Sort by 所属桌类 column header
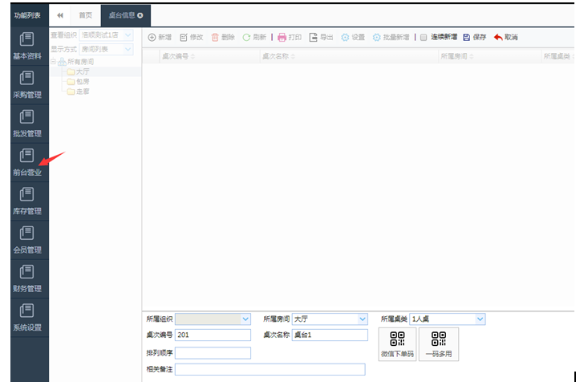Screen dimensions: 588x386 pyautogui.click(x=558, y=56)
